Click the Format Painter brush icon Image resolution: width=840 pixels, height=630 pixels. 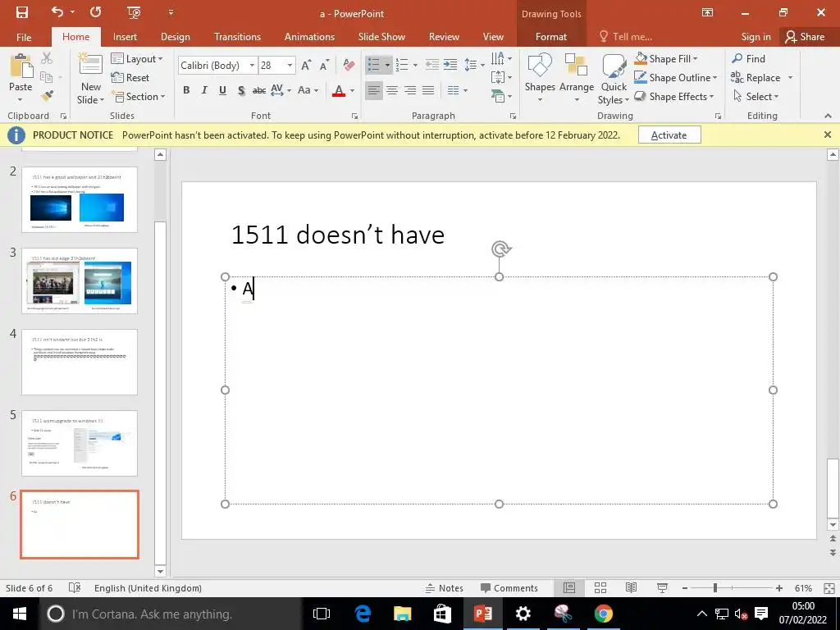pyautogui.click(x=47, y=96)
